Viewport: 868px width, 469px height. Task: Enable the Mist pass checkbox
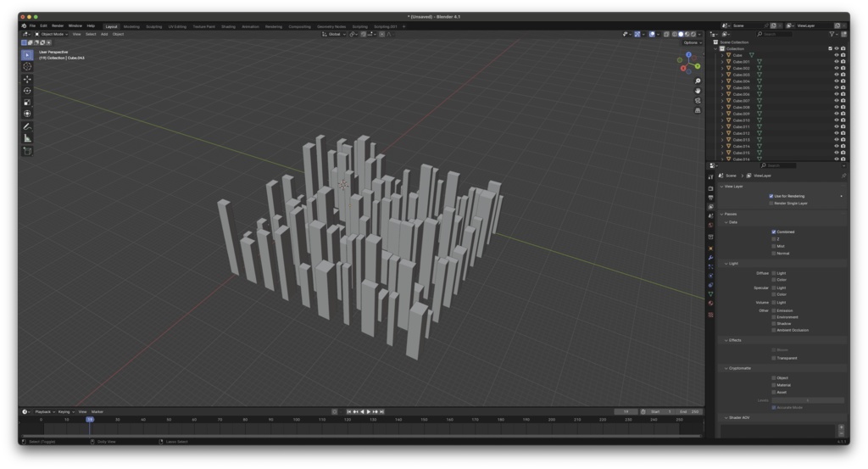click(x=774, y=247)
